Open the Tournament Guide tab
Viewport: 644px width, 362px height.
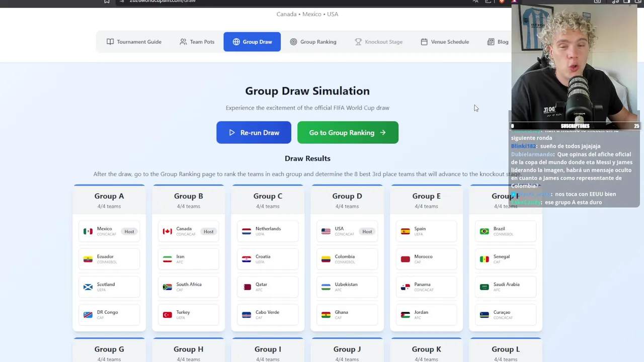tap(134, 42)
